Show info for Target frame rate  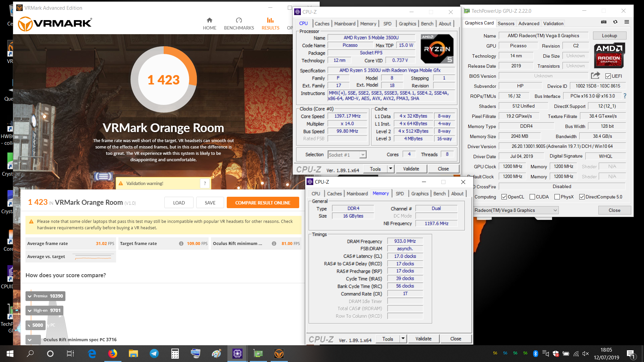click(x=181, y=244)
